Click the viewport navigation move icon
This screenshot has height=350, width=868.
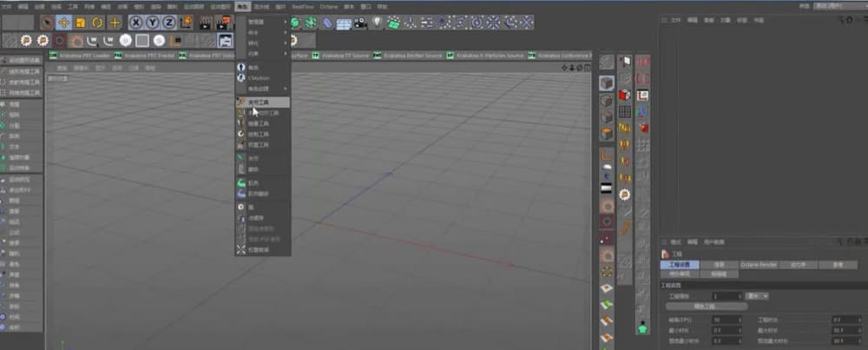[x=564, y=68]
